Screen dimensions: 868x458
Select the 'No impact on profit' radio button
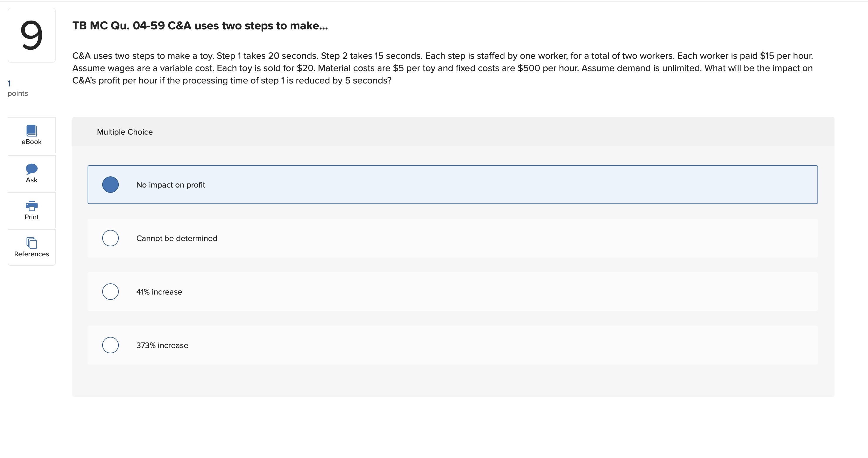110,185
